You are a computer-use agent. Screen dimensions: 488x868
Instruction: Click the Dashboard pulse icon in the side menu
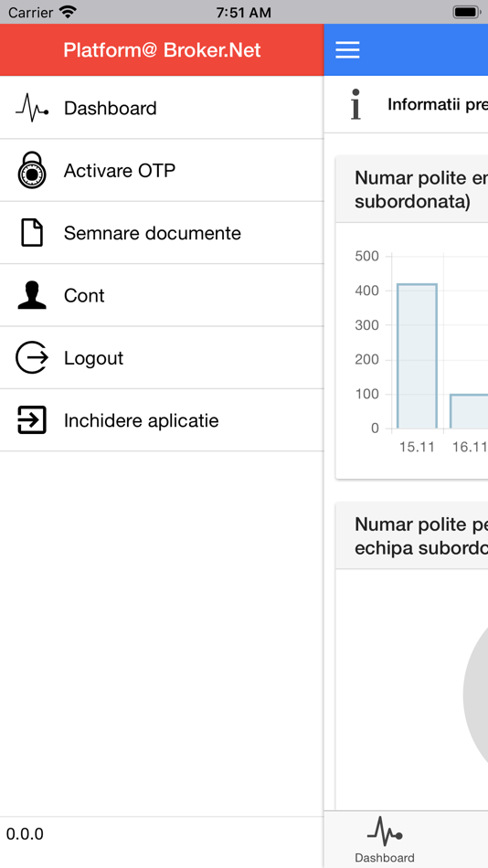point(32,108)
